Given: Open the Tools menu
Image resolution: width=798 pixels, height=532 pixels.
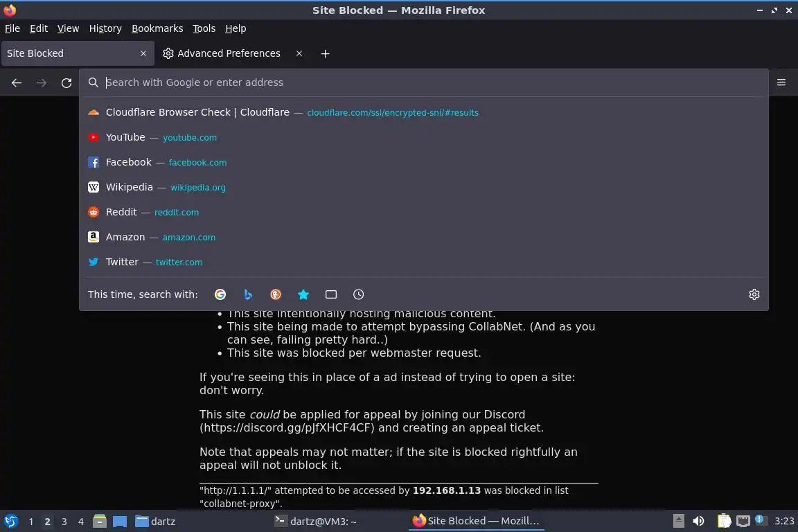Looking at the screenshot, I should click(x=204, y=28).
